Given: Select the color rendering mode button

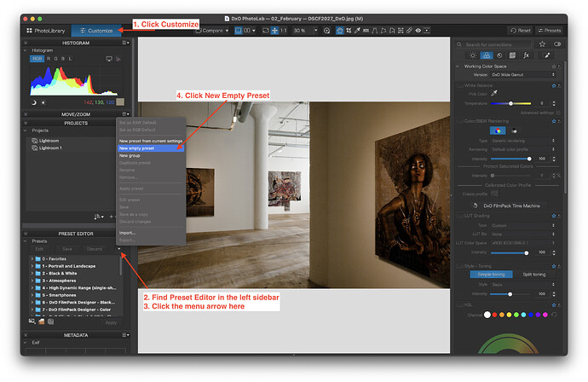Looking at the screenshot, I should coord(498,130).
